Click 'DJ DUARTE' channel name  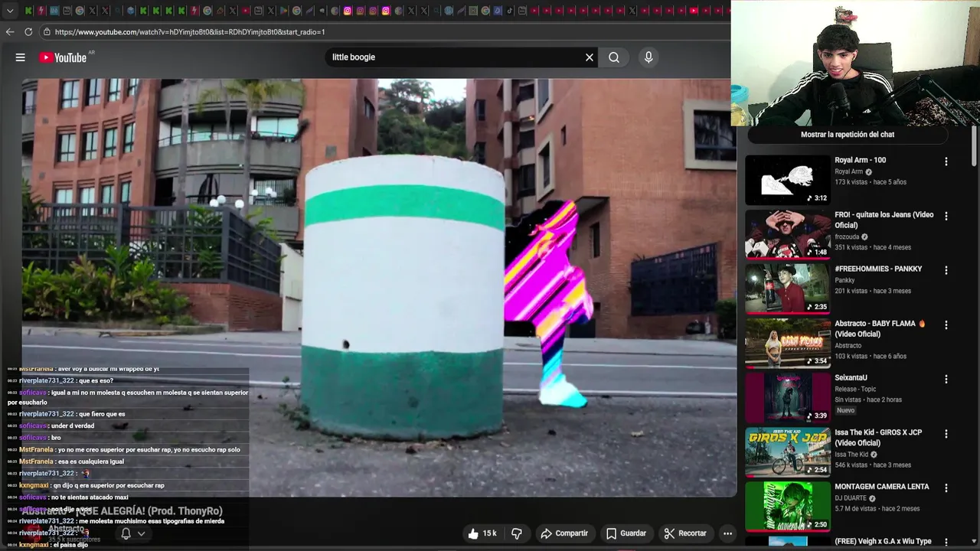point(851,498)
